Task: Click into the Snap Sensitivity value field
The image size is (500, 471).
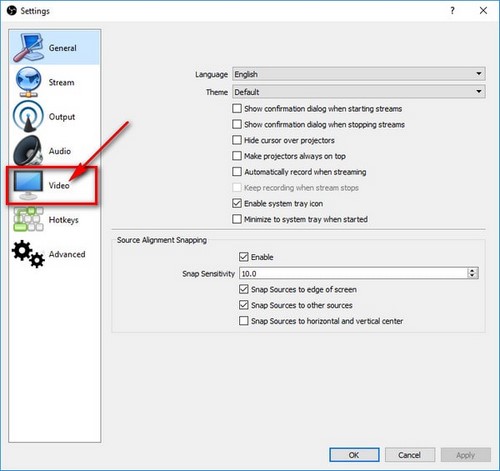Action: [x=353, y=273]
